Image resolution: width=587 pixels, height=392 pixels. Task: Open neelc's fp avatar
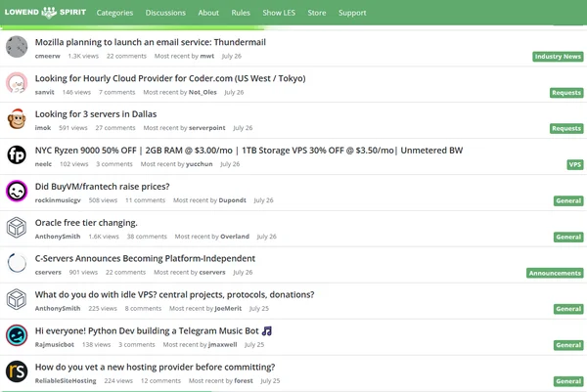point(17,154)
